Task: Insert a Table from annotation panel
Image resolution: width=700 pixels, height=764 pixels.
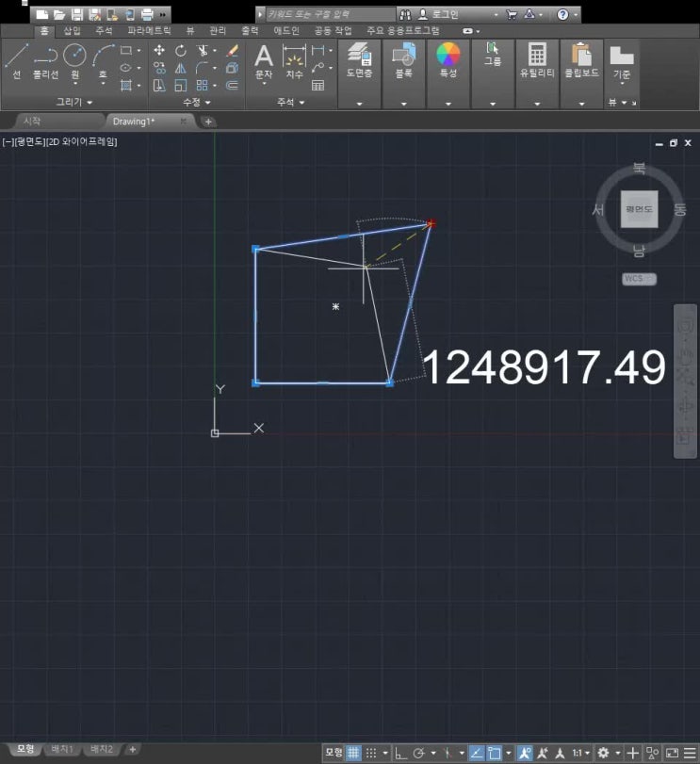Action: tap(317, 86)
